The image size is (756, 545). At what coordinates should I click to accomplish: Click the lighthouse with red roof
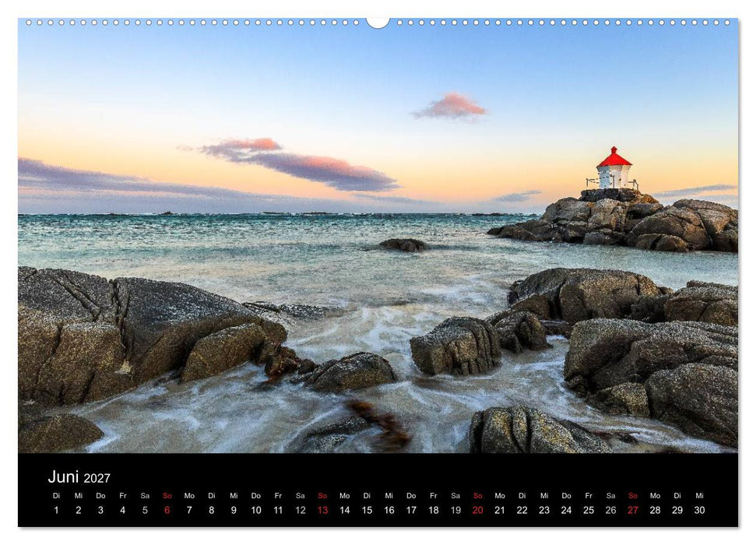click(614, 168)
